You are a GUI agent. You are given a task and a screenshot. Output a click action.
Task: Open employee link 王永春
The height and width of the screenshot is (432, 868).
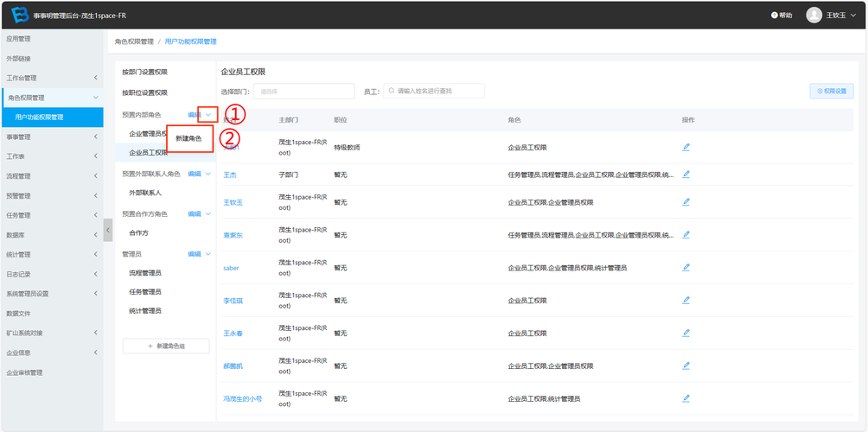click(233, 333)
